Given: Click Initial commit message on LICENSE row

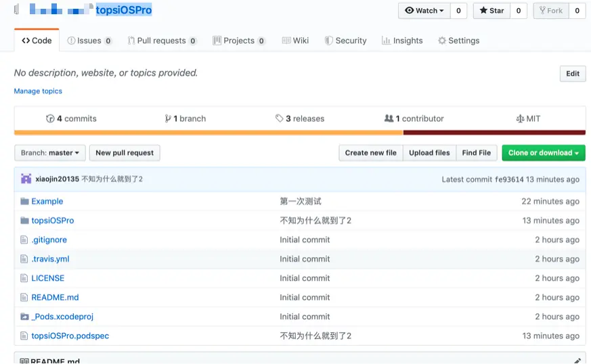Looking at the screenshot, I should pyautogui.click(x=305, y=278).
